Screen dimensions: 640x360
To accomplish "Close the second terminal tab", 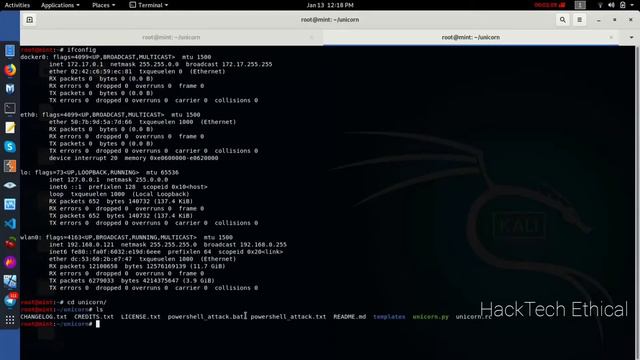I will 611,37.
